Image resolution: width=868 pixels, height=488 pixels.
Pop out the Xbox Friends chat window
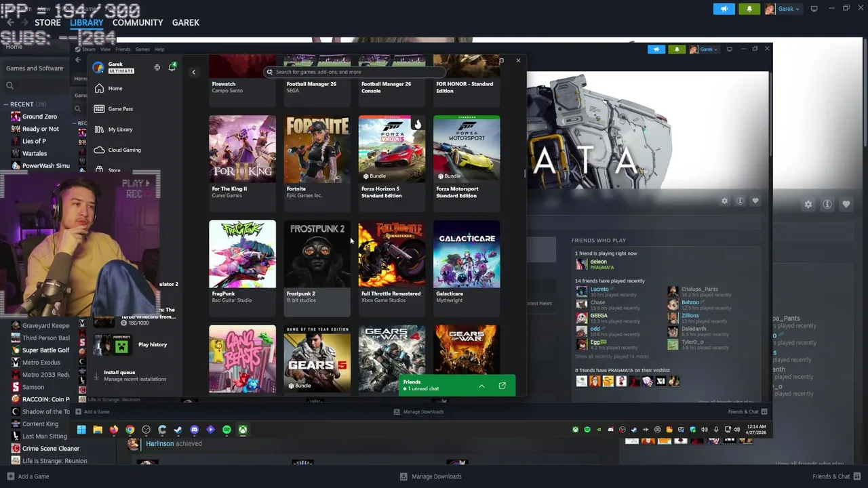click(x=502, y=386)
